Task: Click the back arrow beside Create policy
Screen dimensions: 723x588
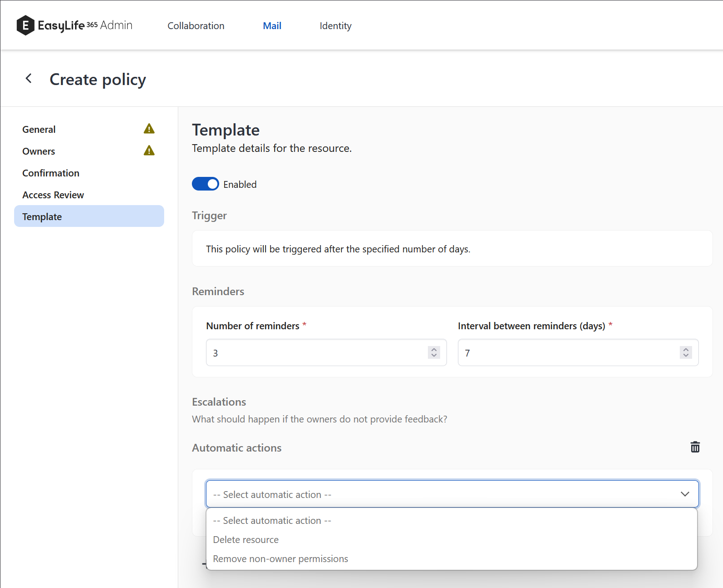Action: [x=29, y=79]
